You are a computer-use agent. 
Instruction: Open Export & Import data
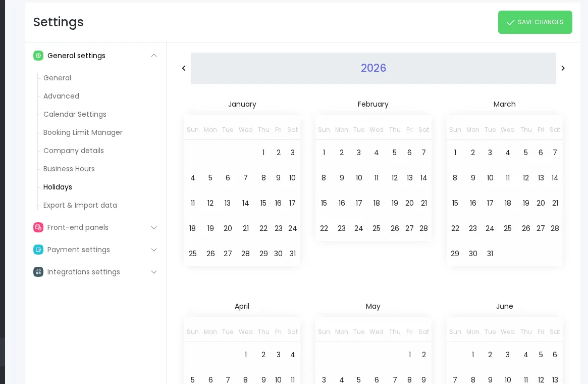(x=80, y=205)
